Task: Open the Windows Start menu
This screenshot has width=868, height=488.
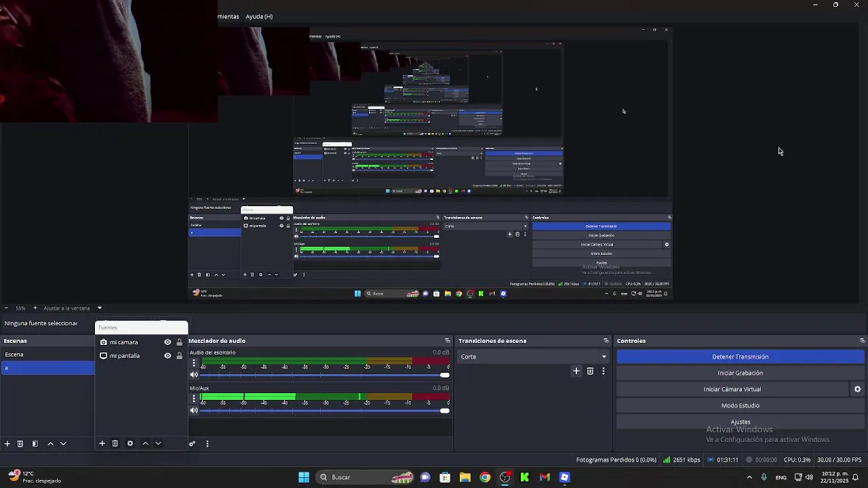Action: click(304, 477)
